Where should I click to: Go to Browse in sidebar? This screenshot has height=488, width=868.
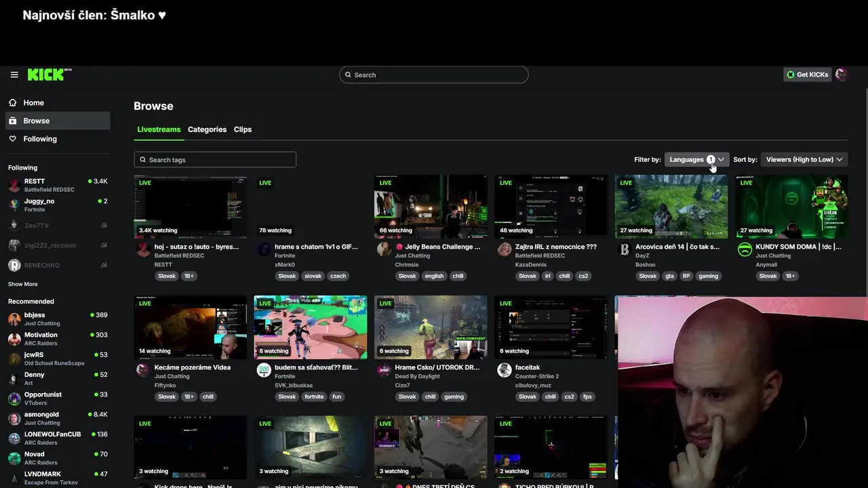58,121
